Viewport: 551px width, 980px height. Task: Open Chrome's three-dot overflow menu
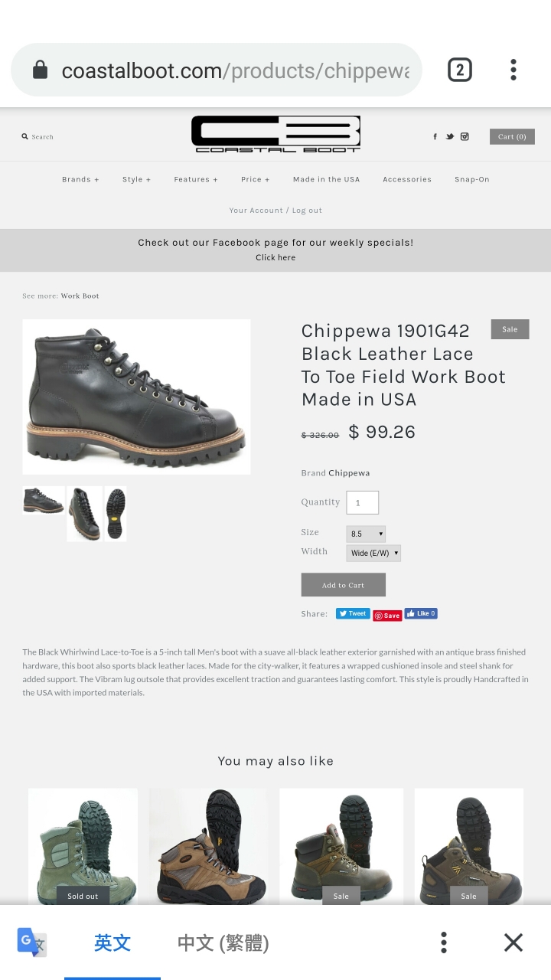(x=514, y=70)
